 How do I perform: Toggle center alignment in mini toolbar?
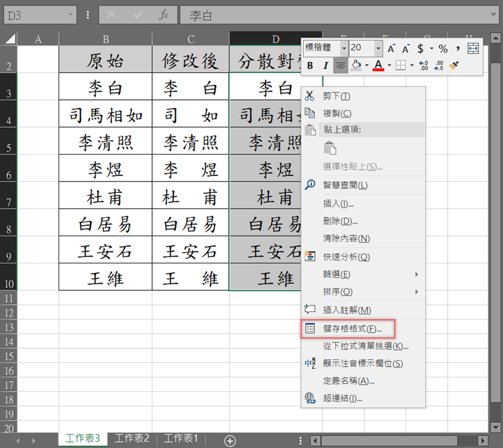pos(340,65)
